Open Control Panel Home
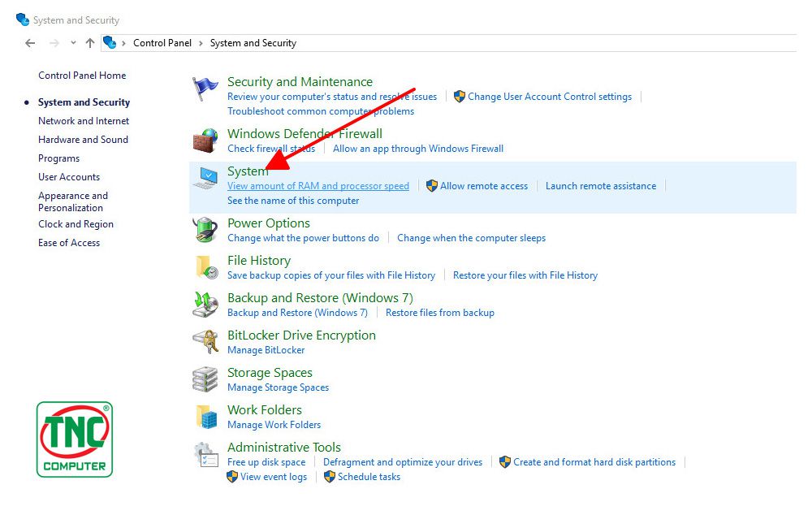812x528 pixels. pyautogui.click(x=82, y=76)
